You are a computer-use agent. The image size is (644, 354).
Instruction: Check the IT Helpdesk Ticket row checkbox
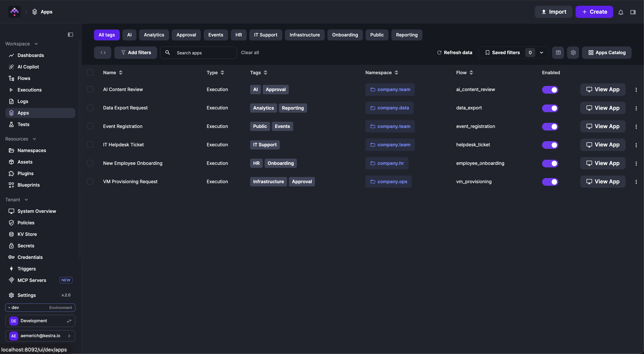90,145
